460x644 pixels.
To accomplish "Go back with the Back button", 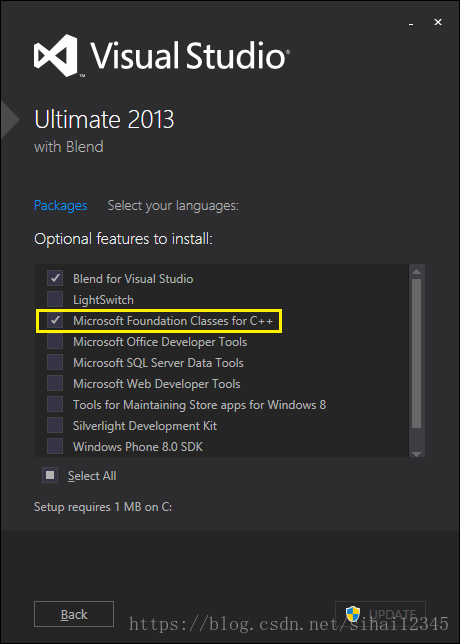I will (x=74, y=614).
